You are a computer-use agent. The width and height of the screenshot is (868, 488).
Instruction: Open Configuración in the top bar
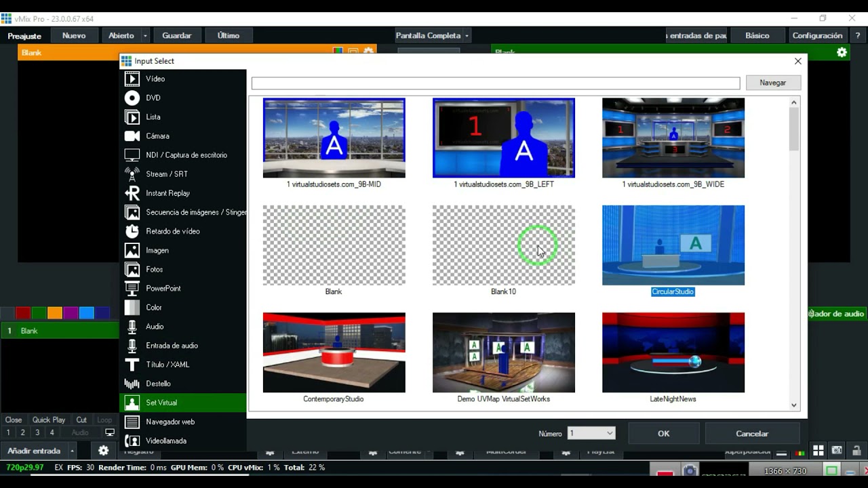[x=817, y=35]
